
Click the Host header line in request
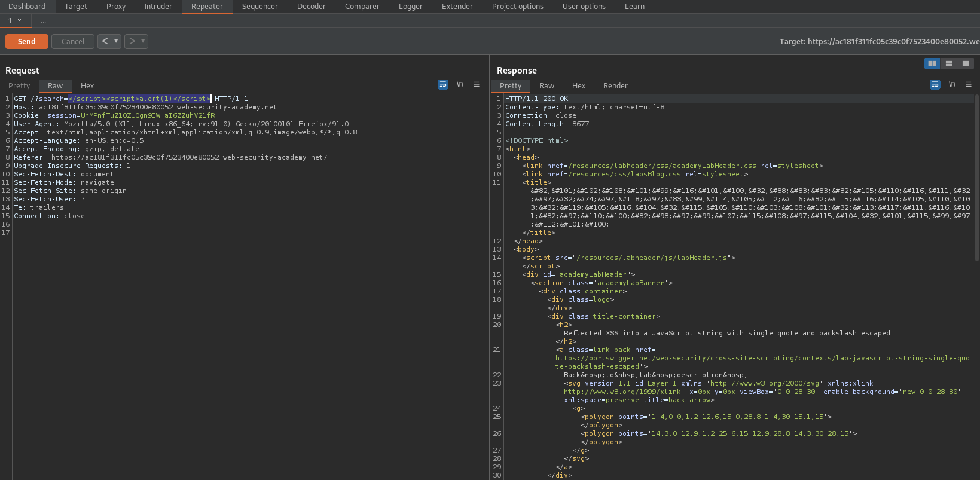pyautogui.click(x=145, y=107)
